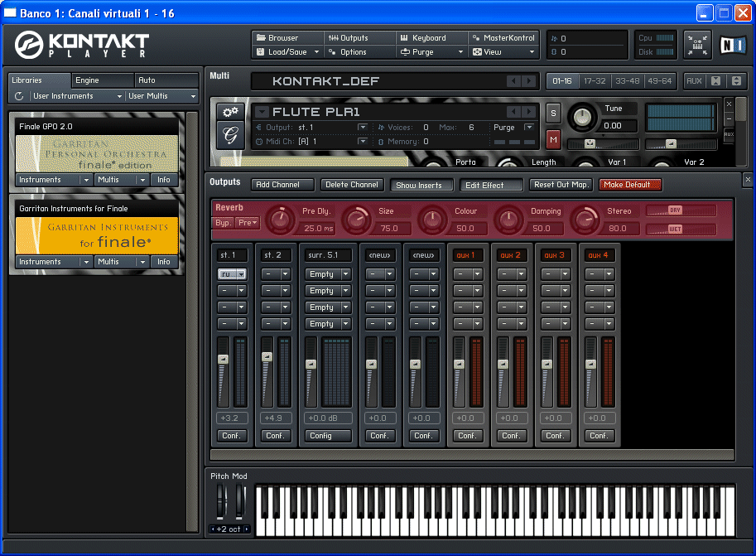The height and width of the screenshot is (556, 756).
Task: Open the reverb Pre dropdown
Action: point(248,223)
